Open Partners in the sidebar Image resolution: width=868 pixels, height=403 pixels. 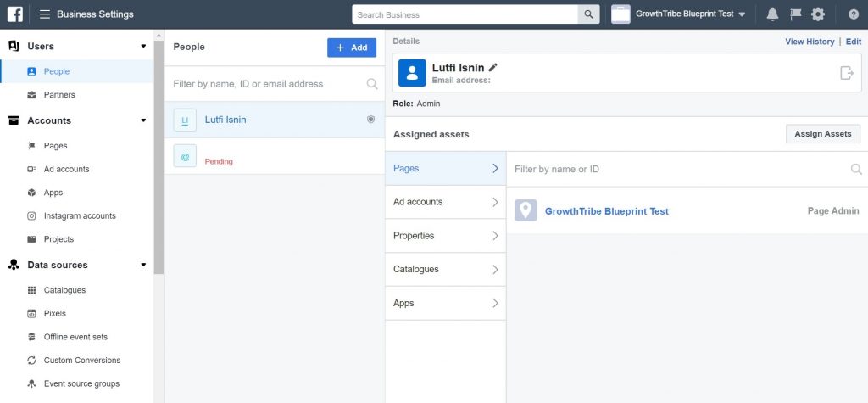pos(77,95)
